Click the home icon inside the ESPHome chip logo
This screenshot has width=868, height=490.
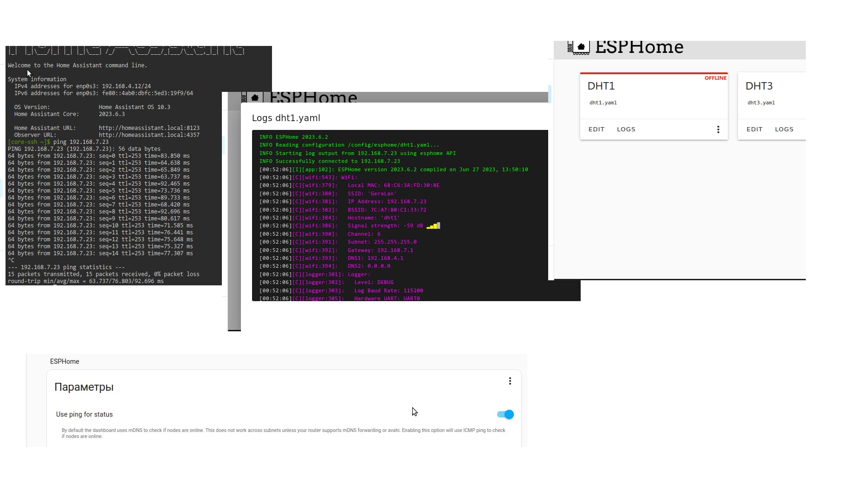pyautogui.click(x=581, y=46)
